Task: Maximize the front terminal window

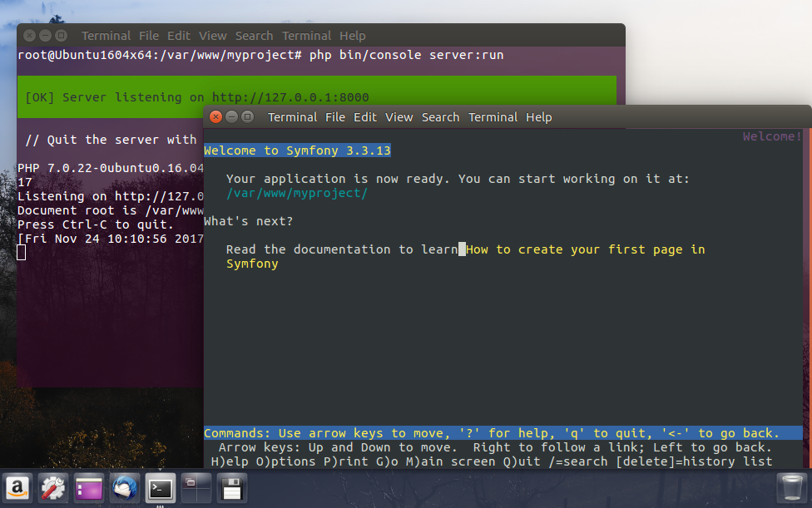Action: click(x=248, y=117)
